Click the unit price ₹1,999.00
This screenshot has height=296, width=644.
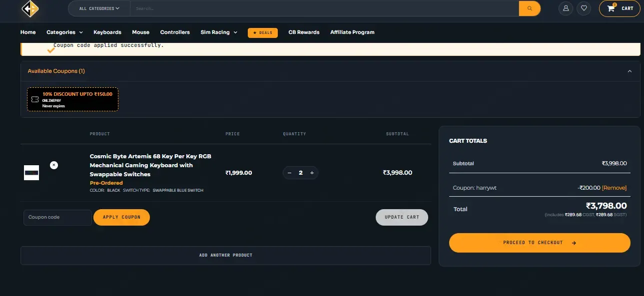239,173
